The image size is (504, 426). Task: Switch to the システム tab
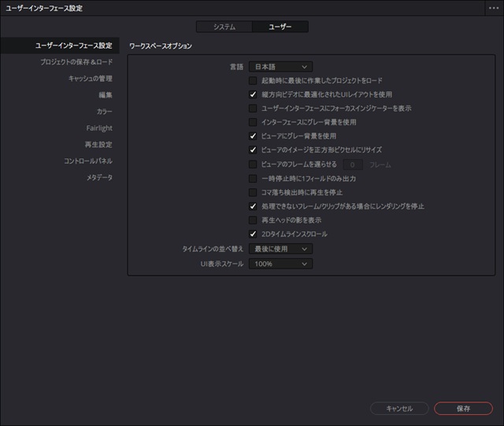[224, 27]
